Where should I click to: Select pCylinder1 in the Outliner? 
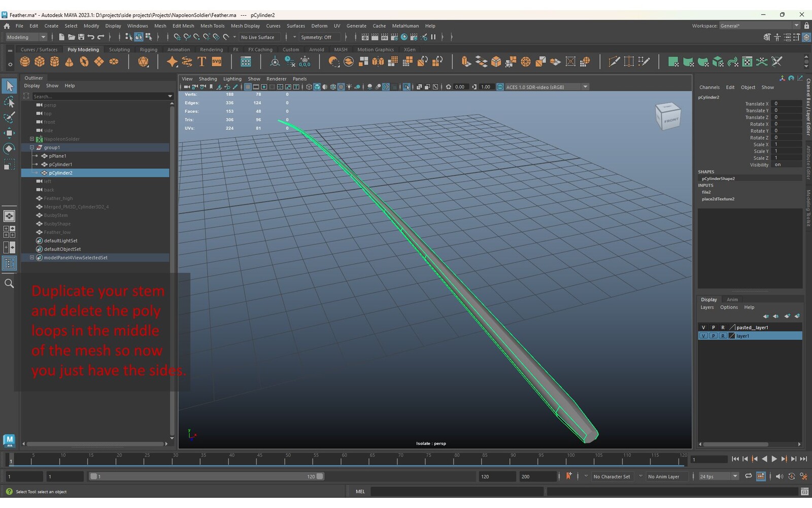click(x=60, y=165)
